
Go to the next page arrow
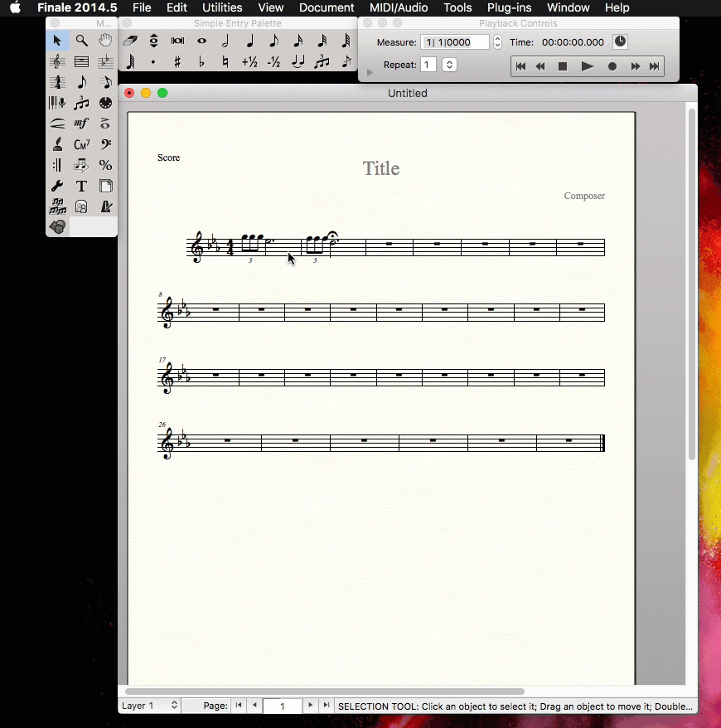pos(310,706)
